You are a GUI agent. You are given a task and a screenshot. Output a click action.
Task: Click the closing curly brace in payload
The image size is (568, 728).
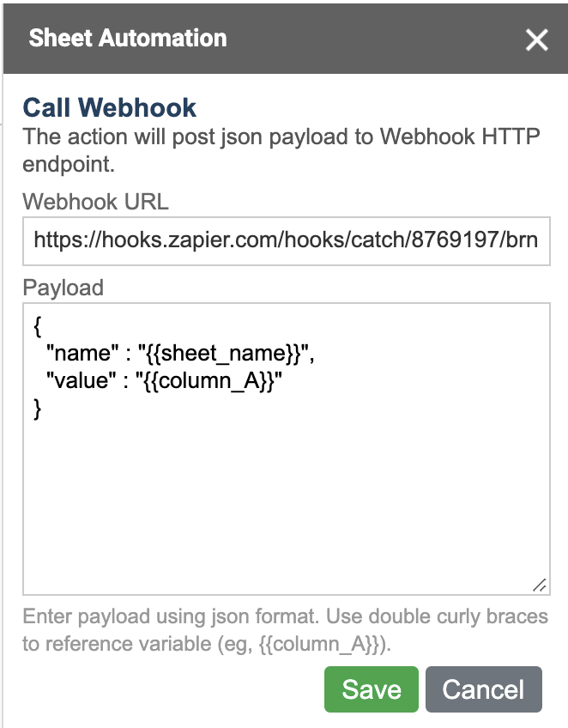tap(38, 409)
